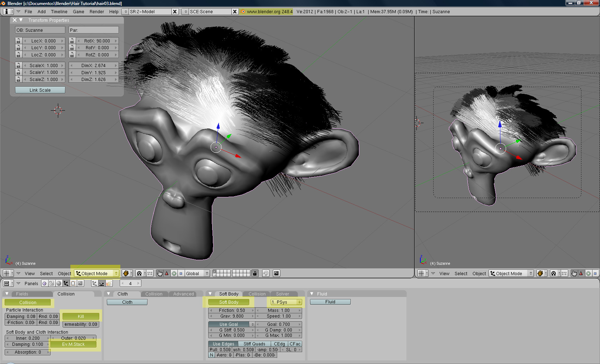Switch to the Object context button
The width and height of the screenshot is (600, 364).
(x=66, y=283)
